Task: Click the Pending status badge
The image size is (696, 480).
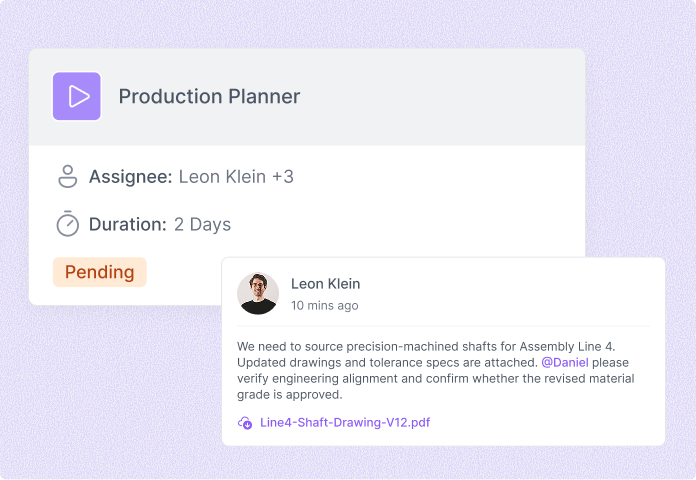Action: [x=99, y=272]
